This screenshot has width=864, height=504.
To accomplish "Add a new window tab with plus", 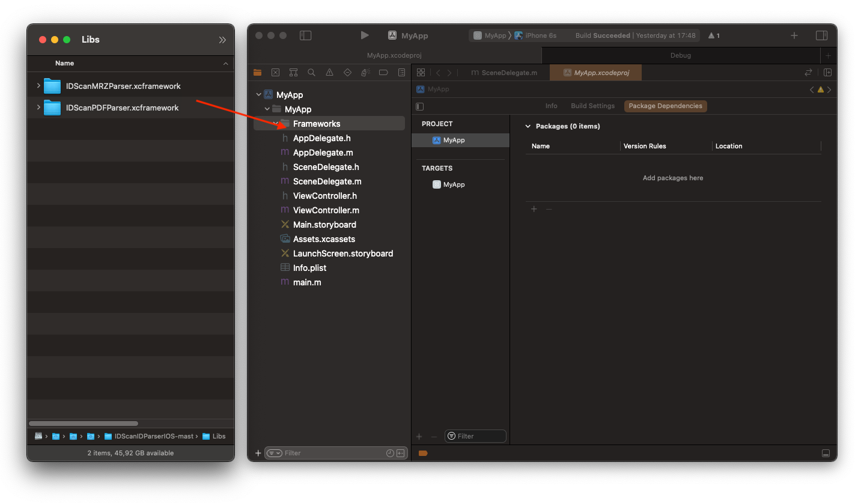I will click(829, 55).
